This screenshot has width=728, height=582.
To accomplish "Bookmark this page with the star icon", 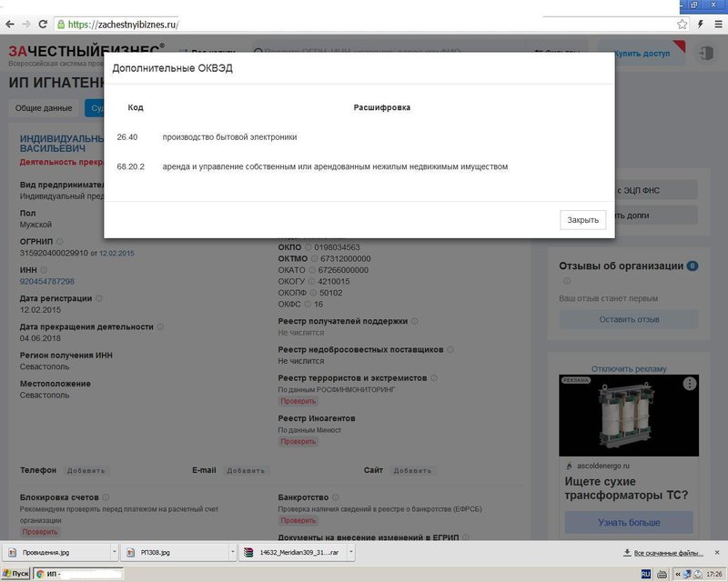I will pyautogui.click(x=682, y=25).
